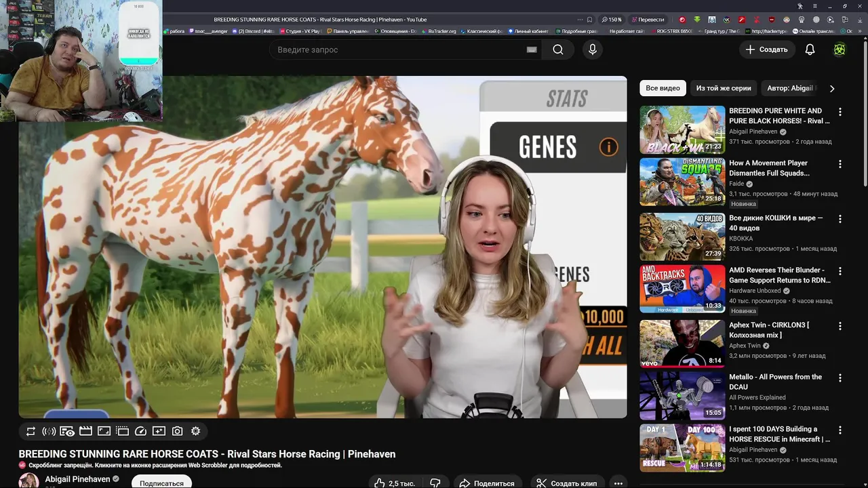Screen dimensions: 868x488
Task: Open options for Все дикие КОШКИ video
Action: 840,219
